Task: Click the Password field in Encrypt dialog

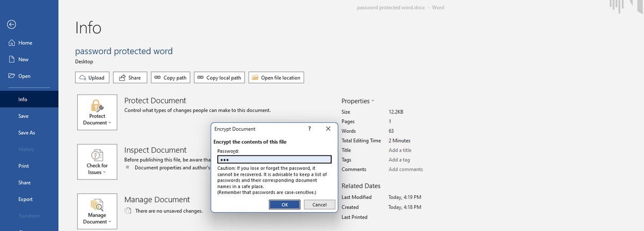Action: tap(274, 159)
